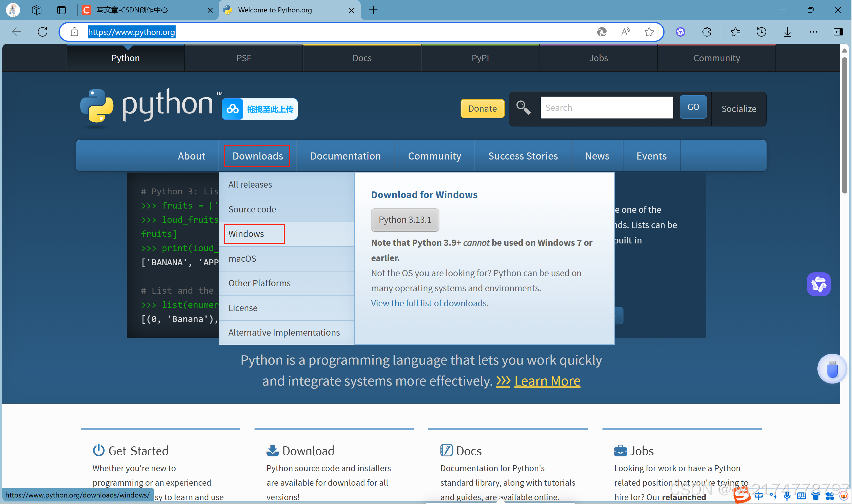The image size is (852, 504).
Task: Click the browser refresh icon
Action: click(x=43, y=32)
